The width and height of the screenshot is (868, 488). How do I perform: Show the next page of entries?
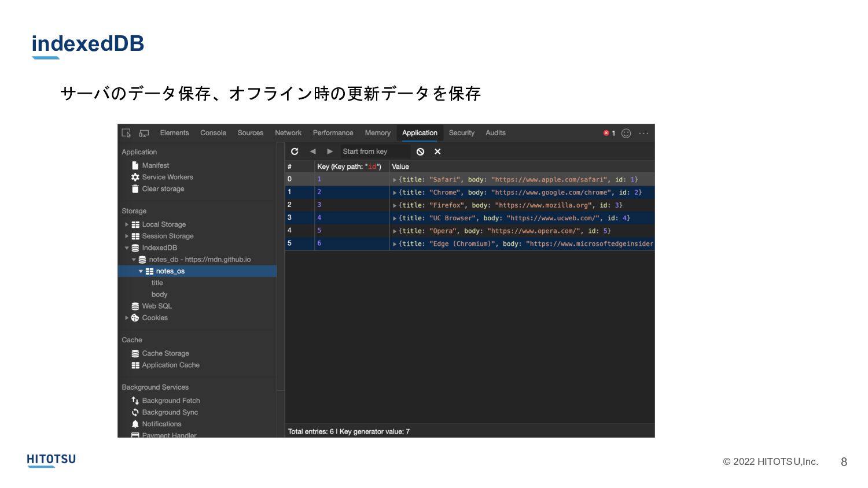point(330,151)
